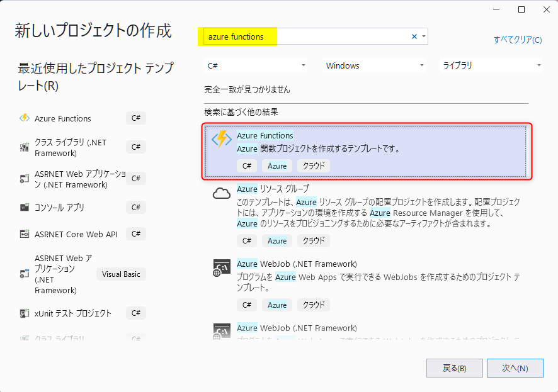Click the Azure リソース グループ cloud icon
The width and height of the screenshot is (558, 392).
click(x=221, y=193)
